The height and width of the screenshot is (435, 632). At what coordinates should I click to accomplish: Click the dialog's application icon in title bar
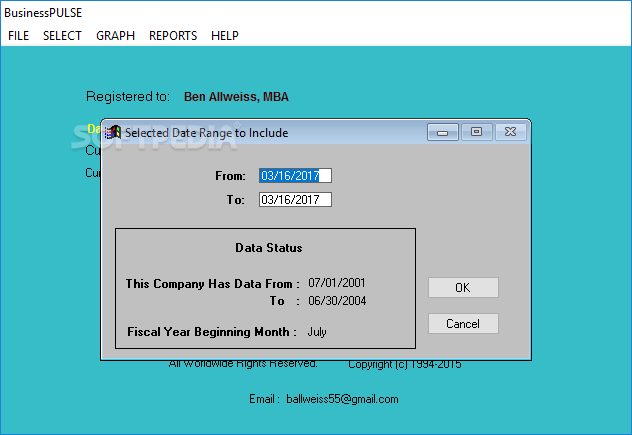113,132
